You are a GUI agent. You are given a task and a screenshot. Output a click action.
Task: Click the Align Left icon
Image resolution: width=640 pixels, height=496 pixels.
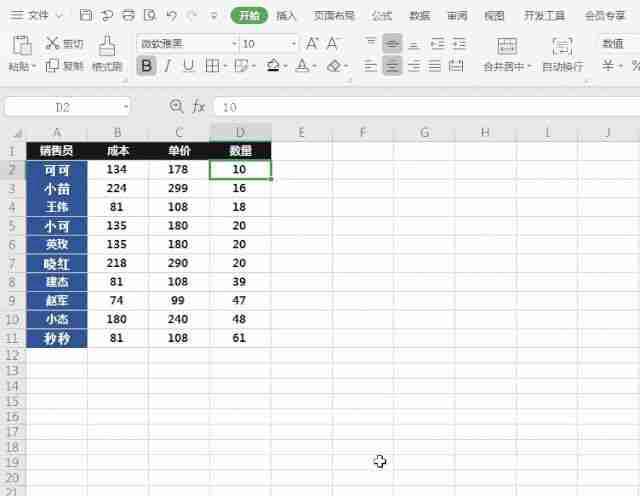tap(370, 65)
